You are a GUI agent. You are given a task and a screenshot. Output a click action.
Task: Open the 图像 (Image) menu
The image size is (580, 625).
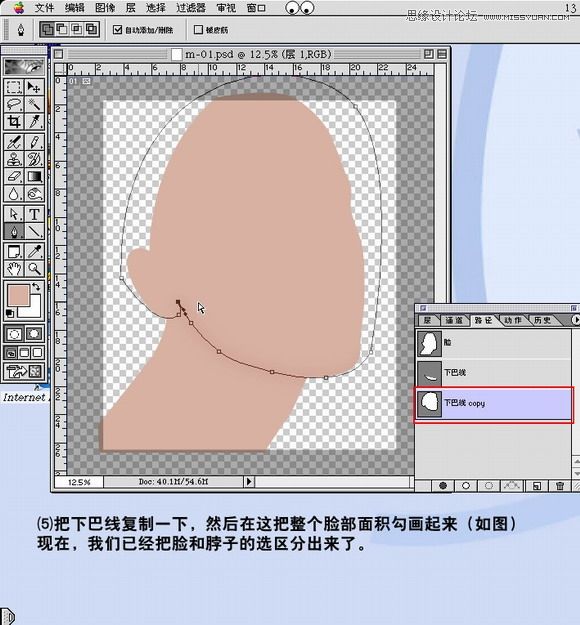(105, 8)
